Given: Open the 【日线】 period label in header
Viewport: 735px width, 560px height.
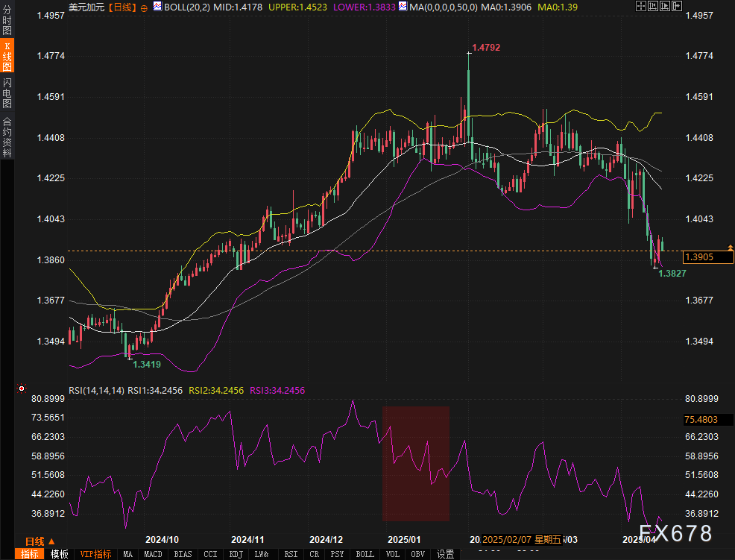Looking at the screenshot, I should click(122, 7).
